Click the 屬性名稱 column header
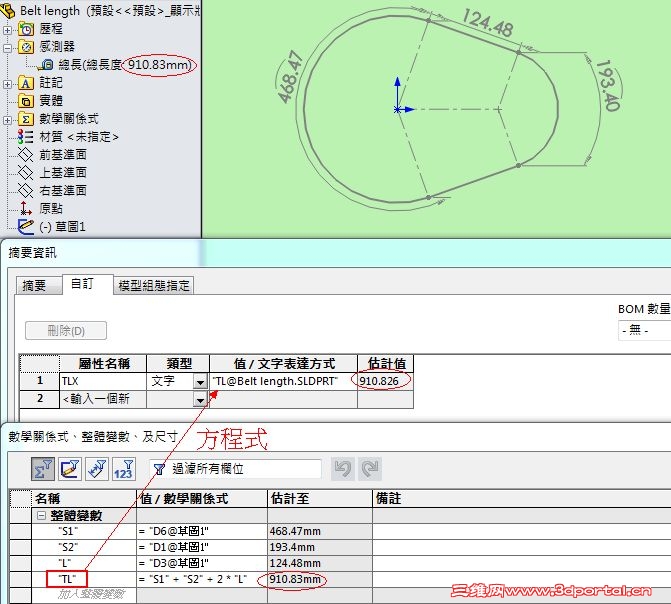This screenshot has height=604, width=671. (x=103, y=364)
